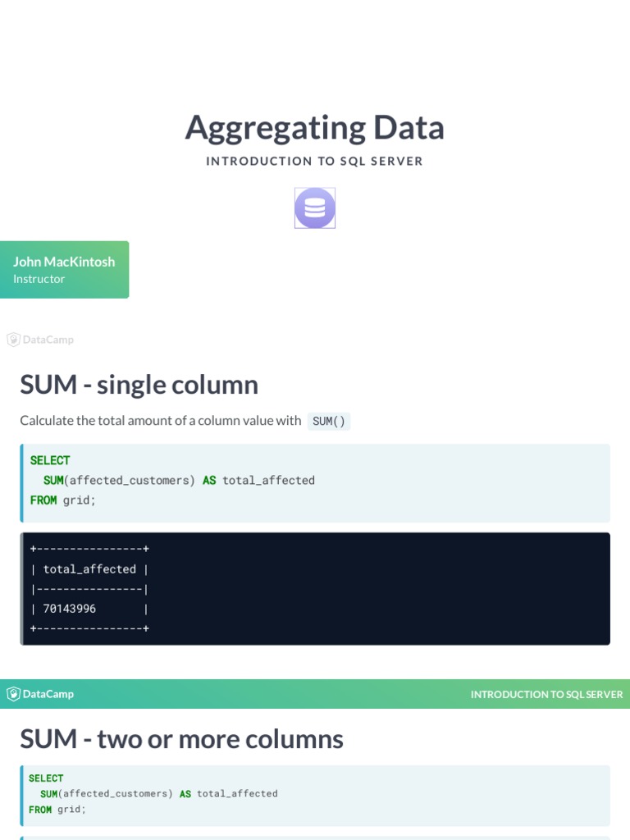Screen dimensions: 630x840
Task: Click SELECT keyword in the second code block
Action: 46,778
